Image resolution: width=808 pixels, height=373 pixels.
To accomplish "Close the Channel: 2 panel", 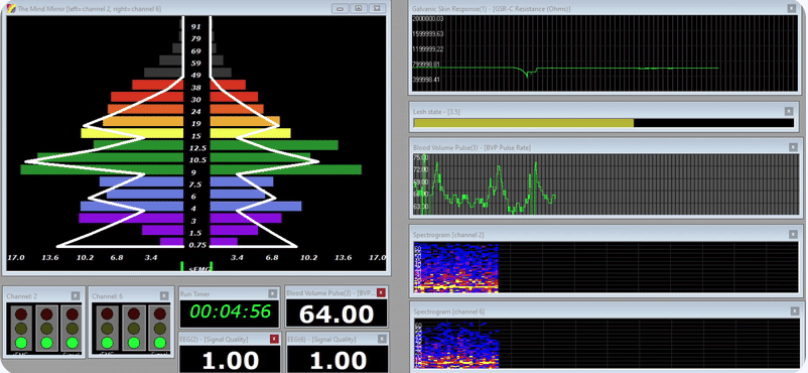I will (76, 296).
